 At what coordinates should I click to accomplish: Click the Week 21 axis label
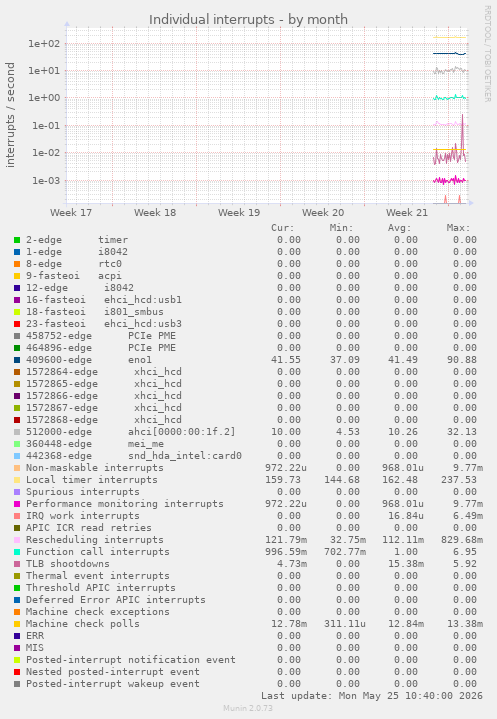407,213
